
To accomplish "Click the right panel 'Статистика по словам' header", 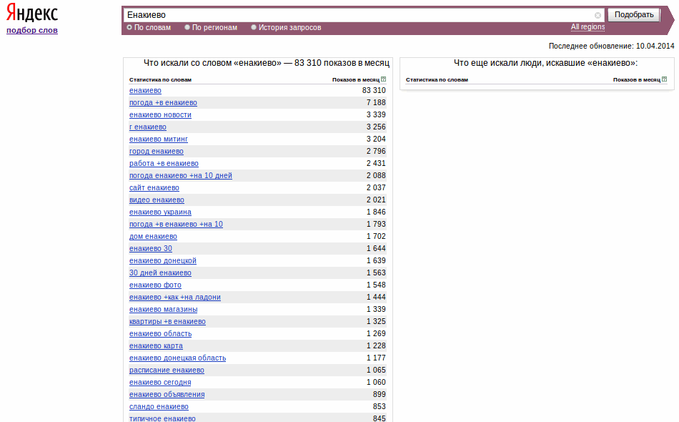I will pyautogui.click(x=437, y=80).
